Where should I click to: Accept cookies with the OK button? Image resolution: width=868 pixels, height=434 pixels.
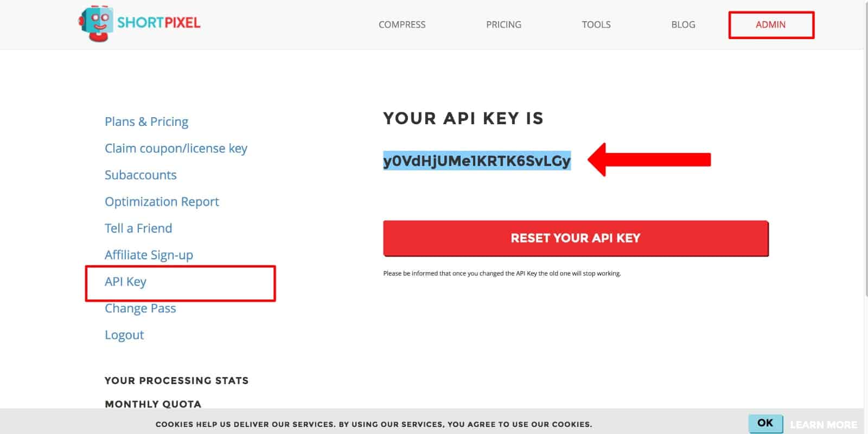click(765, 423)
